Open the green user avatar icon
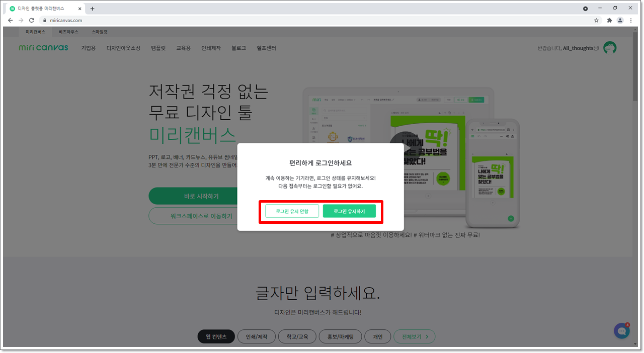 (610, 48)
